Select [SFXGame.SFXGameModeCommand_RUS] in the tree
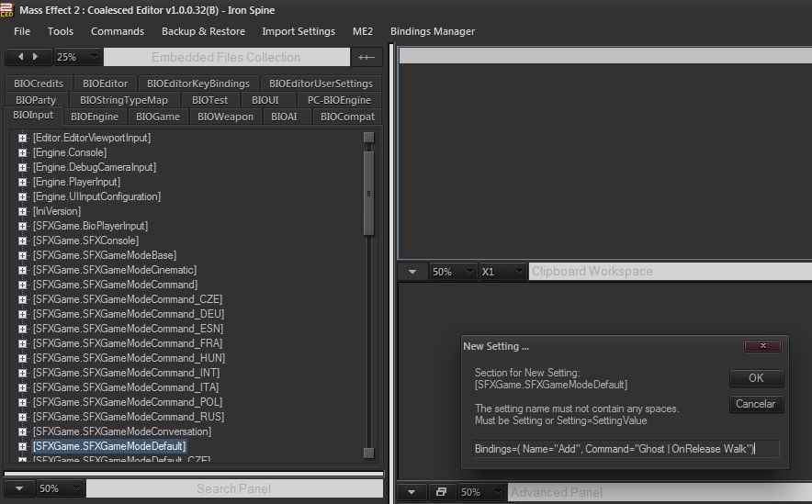This screenshot has height=504, width=812. click(x=129, y=417)
